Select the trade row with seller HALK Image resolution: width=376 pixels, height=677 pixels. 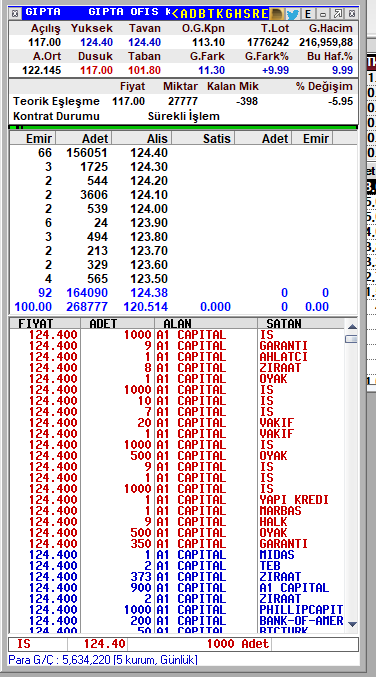click(x=177, y=522)
